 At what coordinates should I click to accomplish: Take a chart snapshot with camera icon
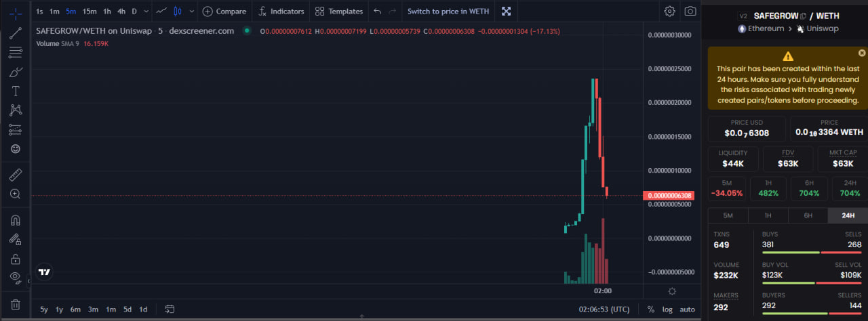(690, 11)
